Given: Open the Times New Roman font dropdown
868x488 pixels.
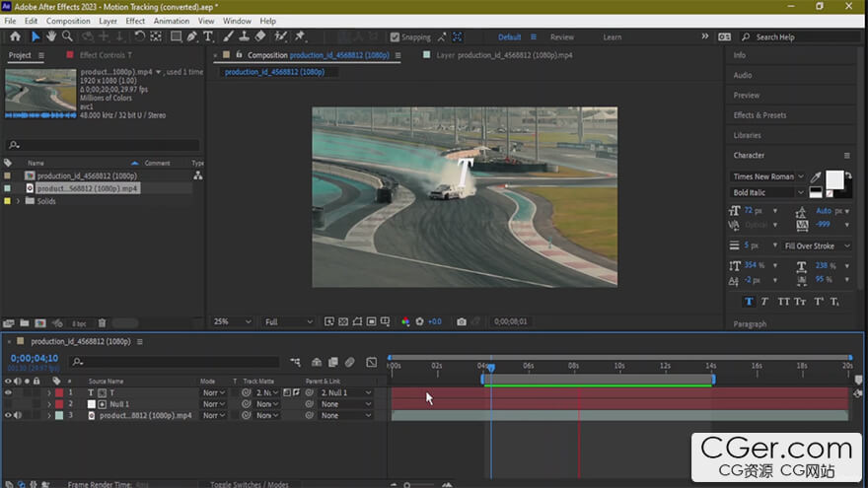Looking at the screenshot, I should [766, 176].
